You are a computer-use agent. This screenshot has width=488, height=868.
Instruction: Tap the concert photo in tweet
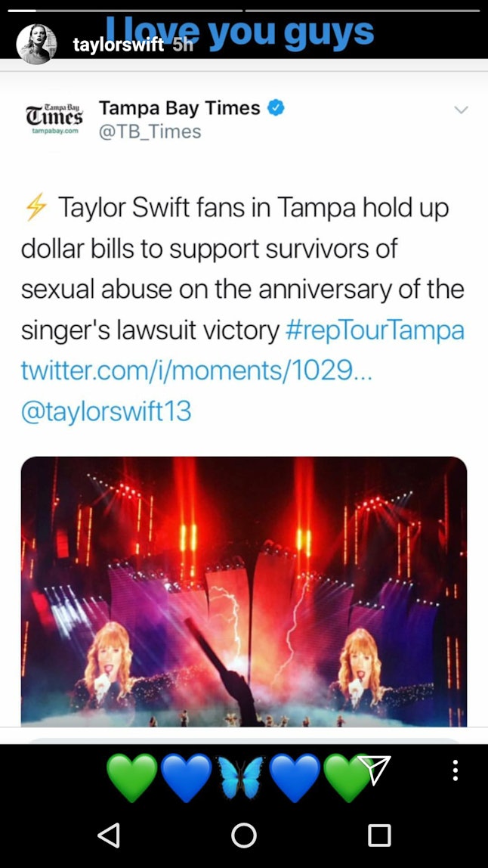pyautogui.click(x=243, y=591)
